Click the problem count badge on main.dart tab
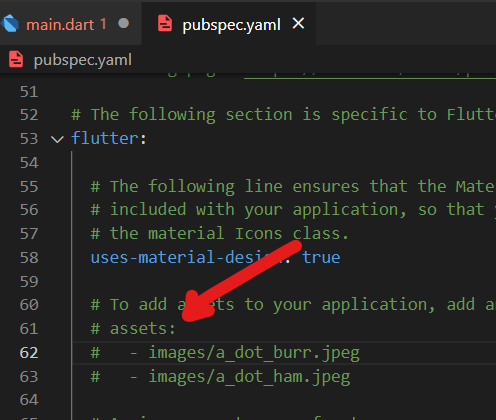This screenshot has width=496, height=420. click(103, 24)
